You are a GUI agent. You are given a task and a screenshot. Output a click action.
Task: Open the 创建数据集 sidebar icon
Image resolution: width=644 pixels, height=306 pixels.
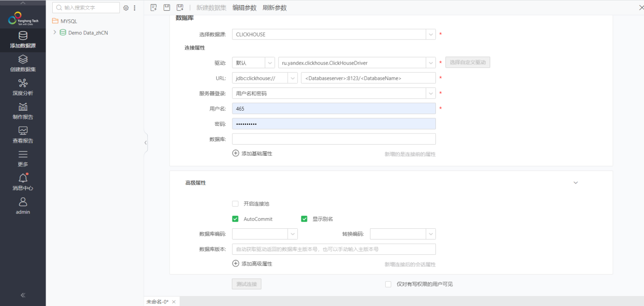23,60
